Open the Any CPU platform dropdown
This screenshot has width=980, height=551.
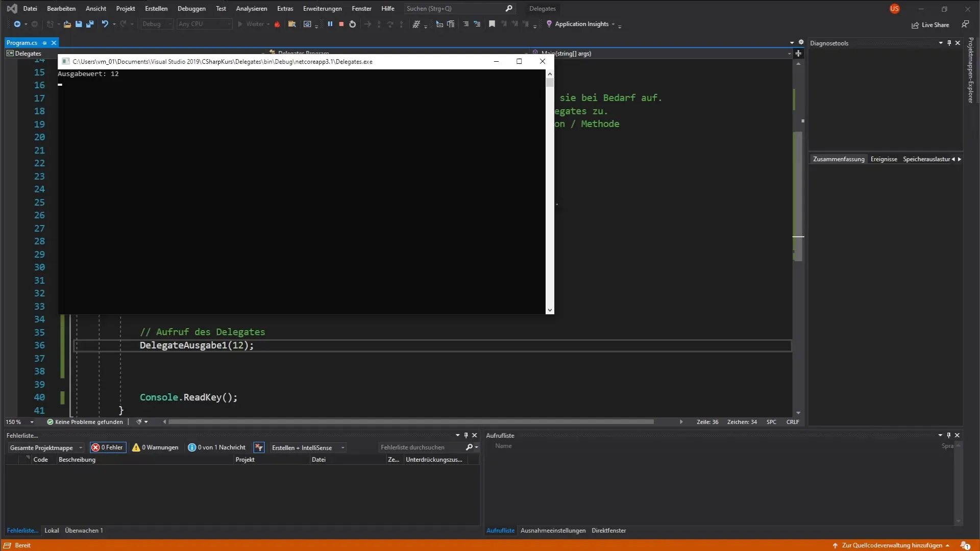(204, 24)
